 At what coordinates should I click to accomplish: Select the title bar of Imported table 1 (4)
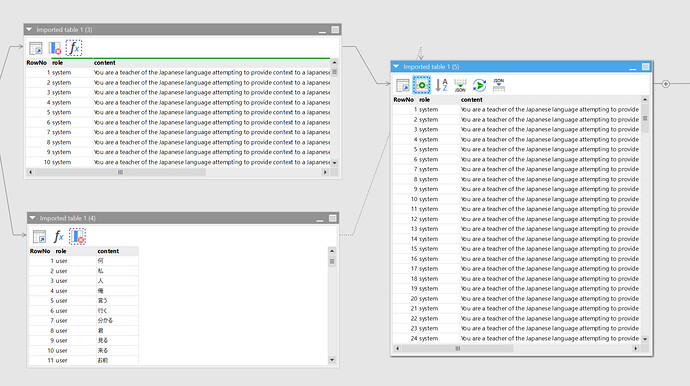[x=183, y=218]
